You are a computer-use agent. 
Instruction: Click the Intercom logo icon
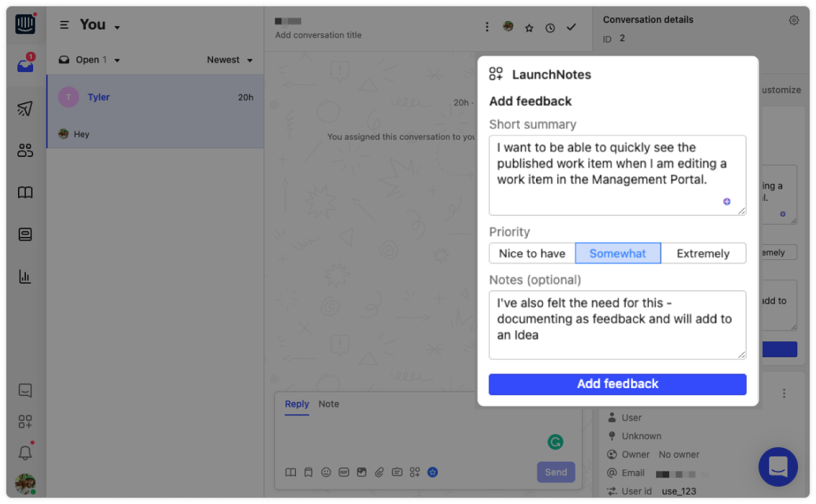(x=25, y=24)
